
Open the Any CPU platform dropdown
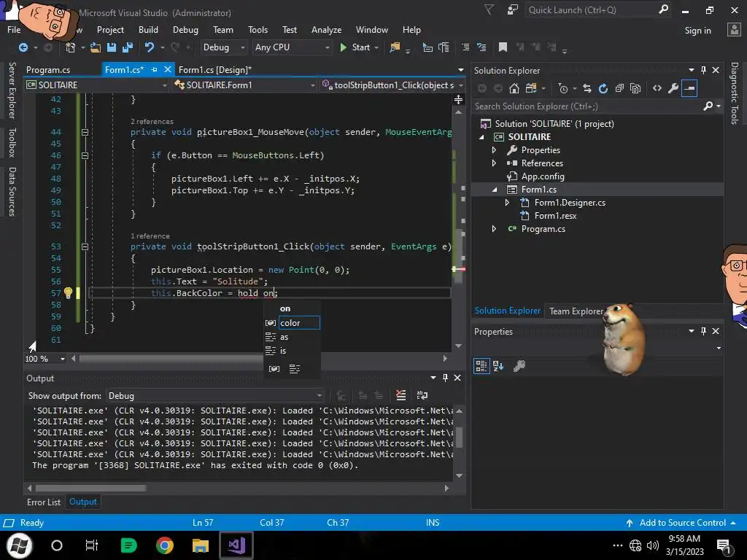coord(292,47)
